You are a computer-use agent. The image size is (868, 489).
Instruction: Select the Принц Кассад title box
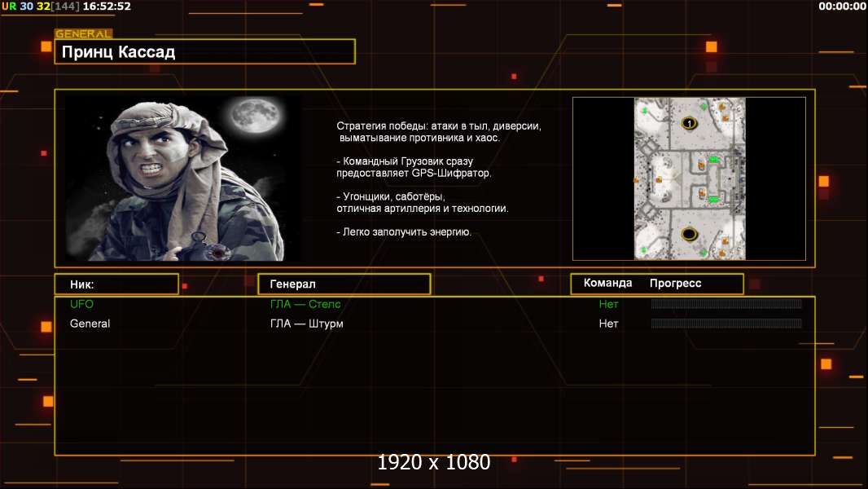pos(204,52)
